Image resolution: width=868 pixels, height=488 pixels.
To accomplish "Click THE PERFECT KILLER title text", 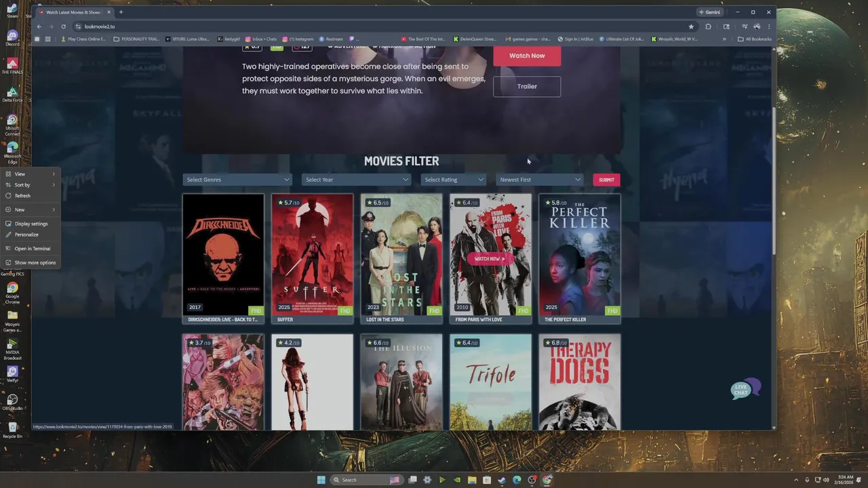I will point(565,320).
